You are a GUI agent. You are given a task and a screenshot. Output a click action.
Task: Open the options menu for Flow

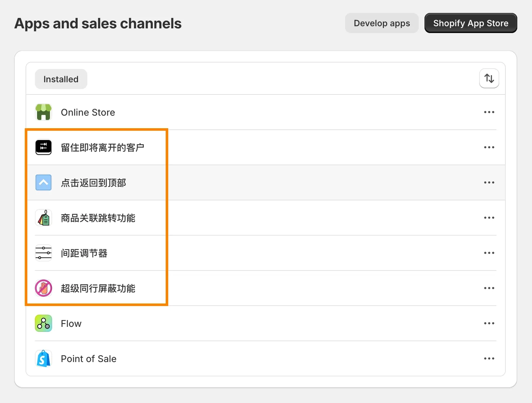[489, 323]
